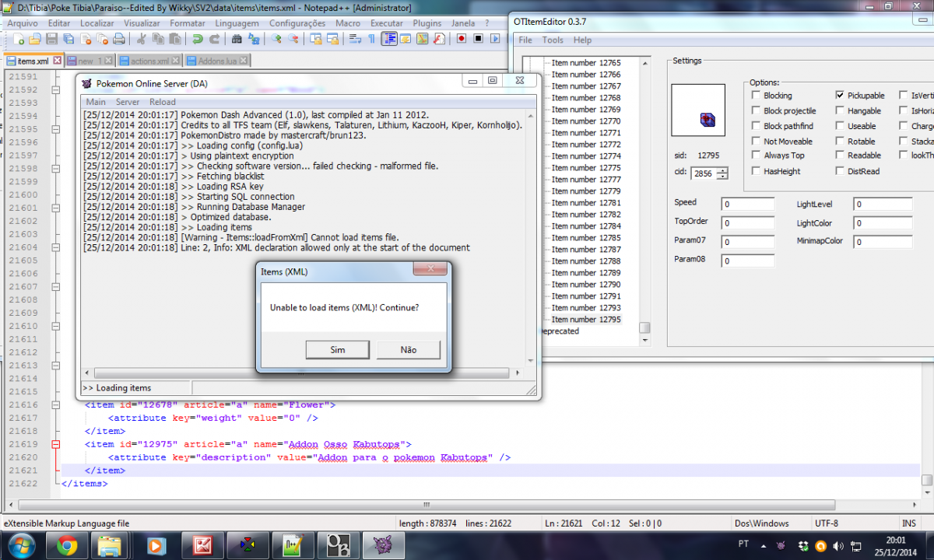Check the Not Moveable option
This screenshot has height=560, width=934.
(757, 142)
